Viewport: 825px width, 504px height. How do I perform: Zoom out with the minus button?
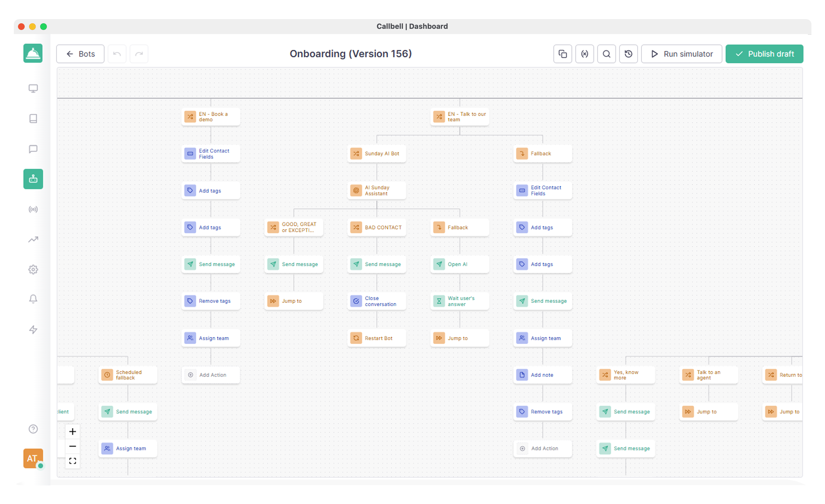click(72, 446)
